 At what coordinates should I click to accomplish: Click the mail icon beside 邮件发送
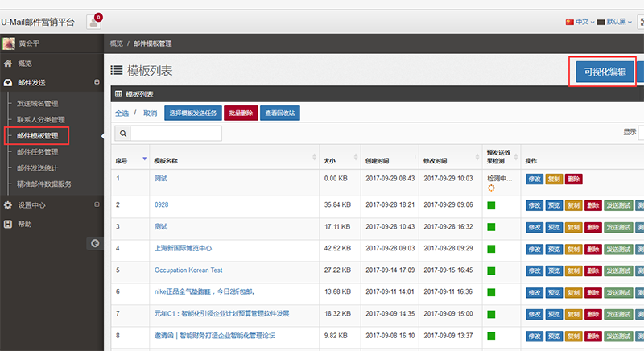(8, 83)
